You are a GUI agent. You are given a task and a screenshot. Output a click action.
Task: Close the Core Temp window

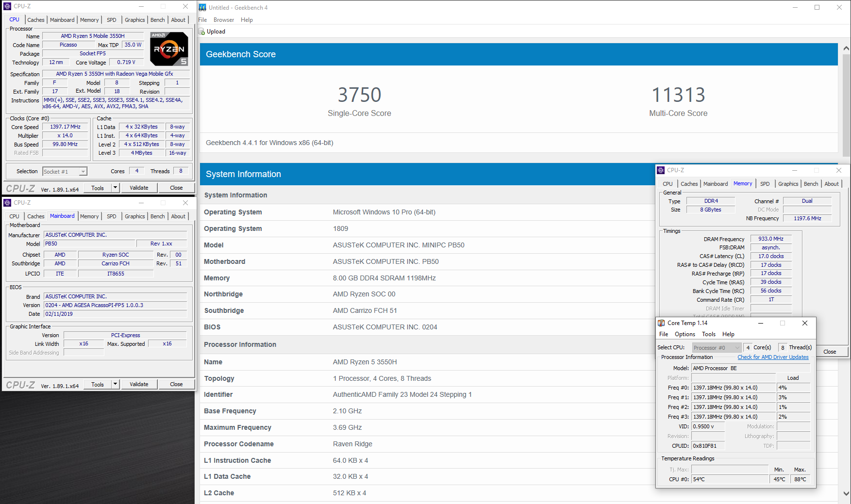(x=804, y=323)
